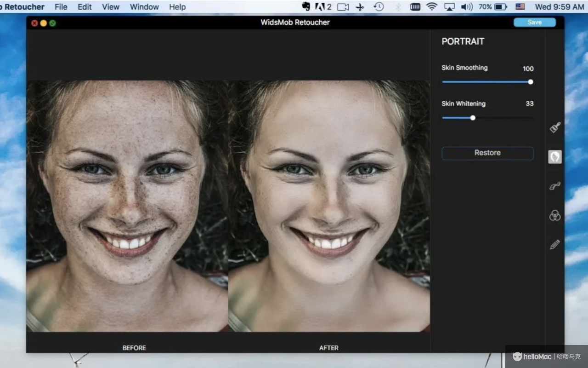The width and height of the screenshot is (588, 368).
Task: Click the BEFORE image preview
Action: pos(127,206)
